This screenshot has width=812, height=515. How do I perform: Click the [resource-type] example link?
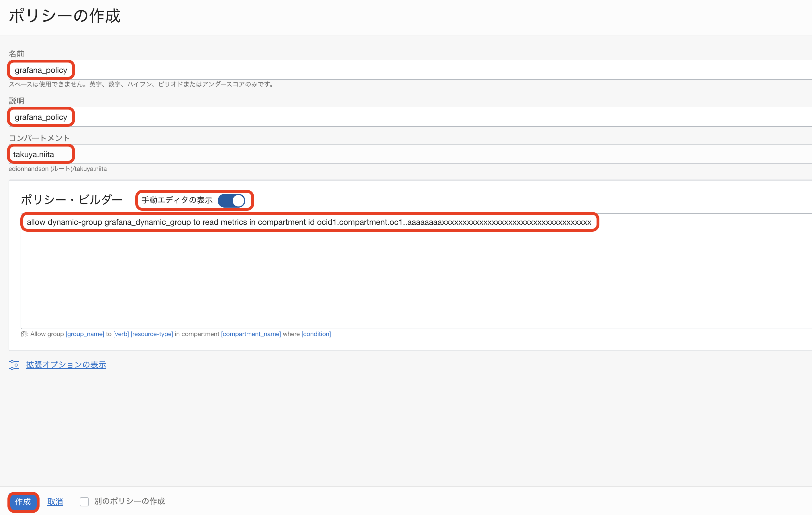tap(152, 334)
